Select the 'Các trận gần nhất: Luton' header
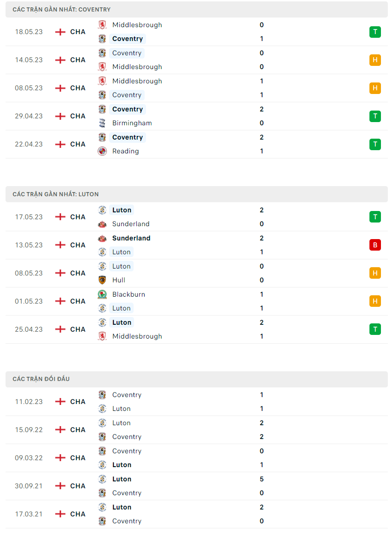 tap(56, 194)
